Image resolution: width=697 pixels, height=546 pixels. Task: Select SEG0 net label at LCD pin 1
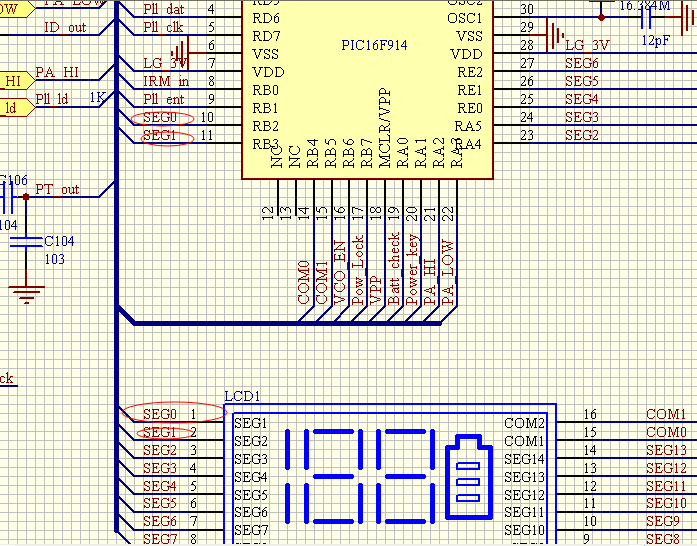(x=160, y=414)
